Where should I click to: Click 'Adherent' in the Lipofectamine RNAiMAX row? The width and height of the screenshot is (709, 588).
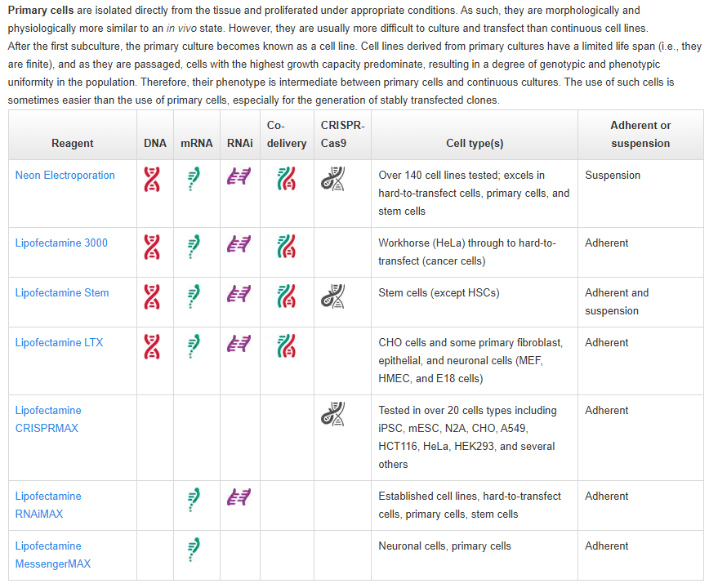[607, 497]
